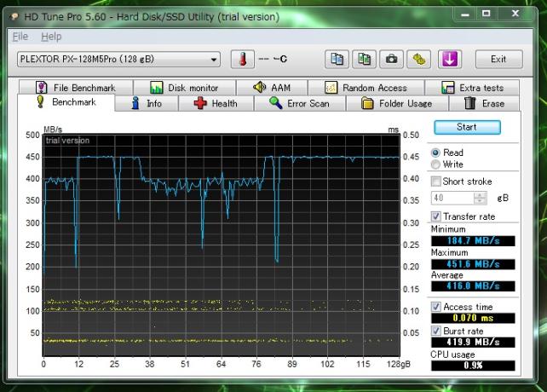Select the Write radio button

click(437, 164)
